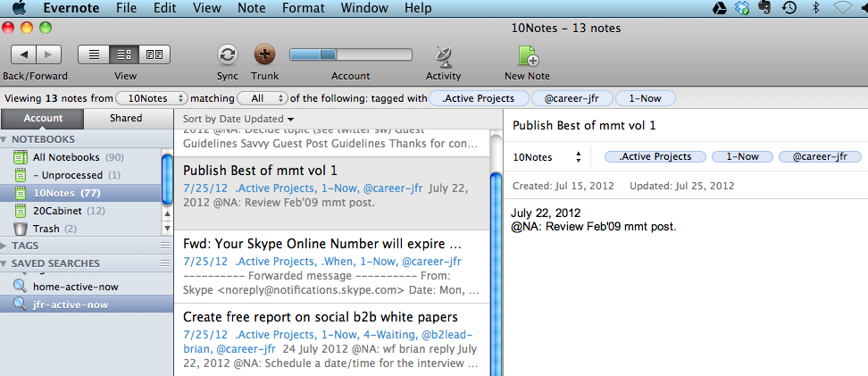Open the Evernote application menu
Screen dimensions: 868x376
pos(71,8)
